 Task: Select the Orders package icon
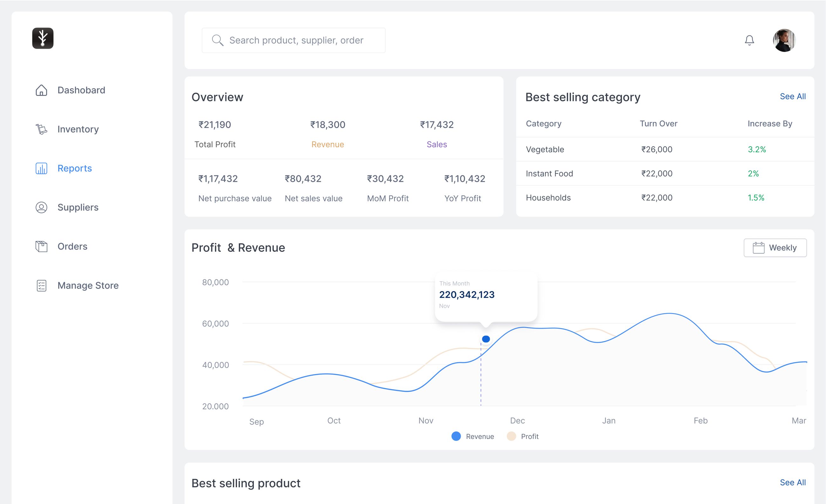pyautogui.click(x=41, y=246)
